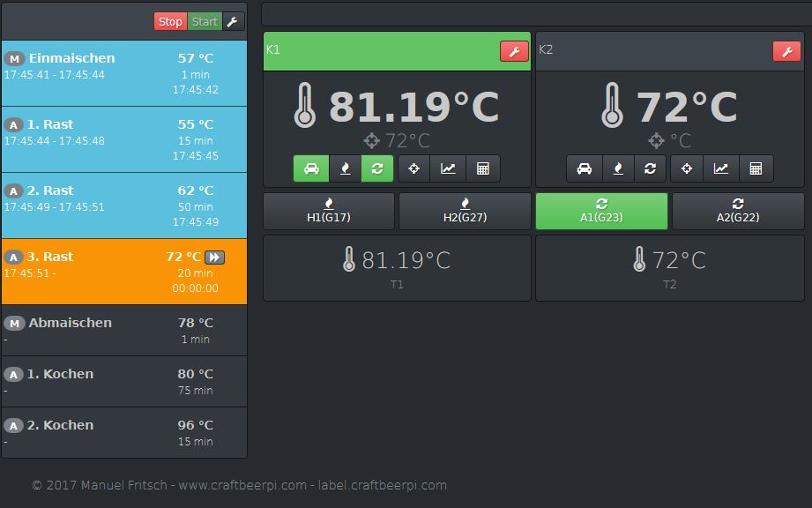Select the 2. Kochen step
This screenshot has height=508, width=812.
(123, 432)
